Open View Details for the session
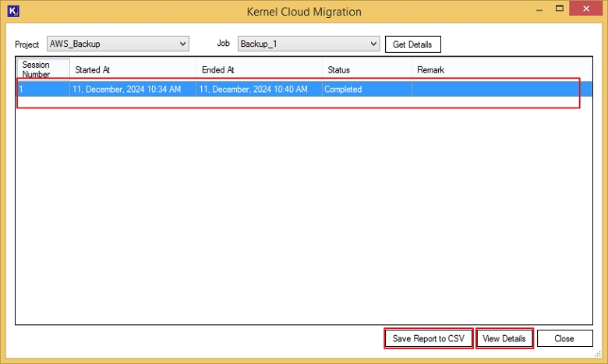Viewport: 608px width, 364px height. point(504,338)
